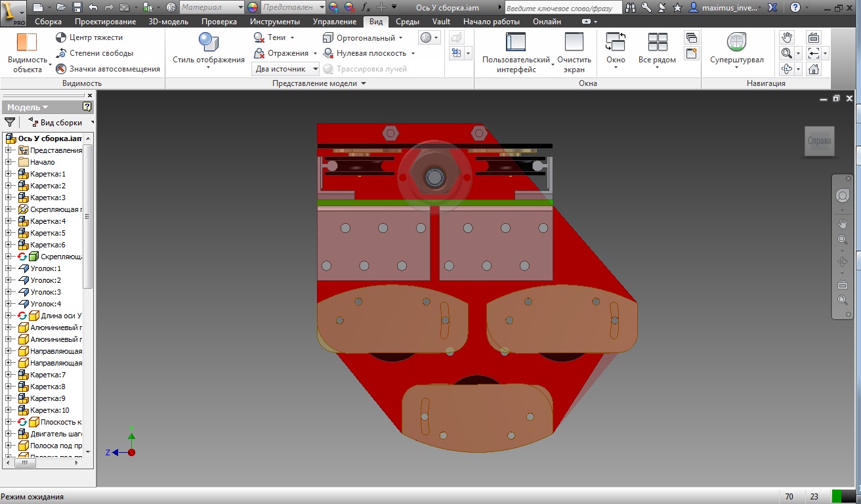Image resolution: width=861 pixels, height=504 pixels.
Task: Click the Home view icon in ribbon
Action: (x=814, y=69)
